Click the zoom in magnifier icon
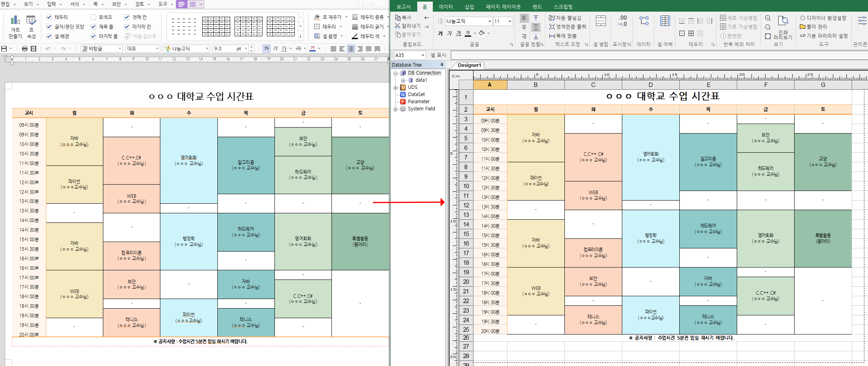 [x=768, y=18]
